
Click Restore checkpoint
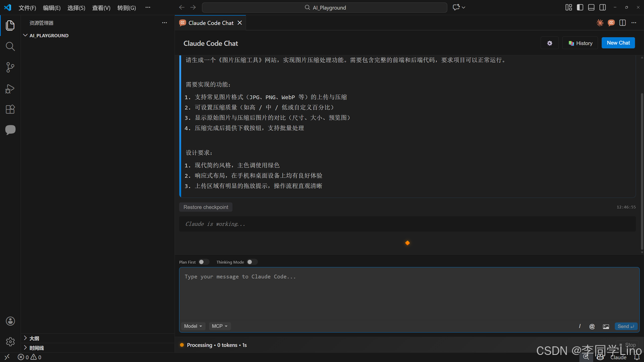point(206,207)
